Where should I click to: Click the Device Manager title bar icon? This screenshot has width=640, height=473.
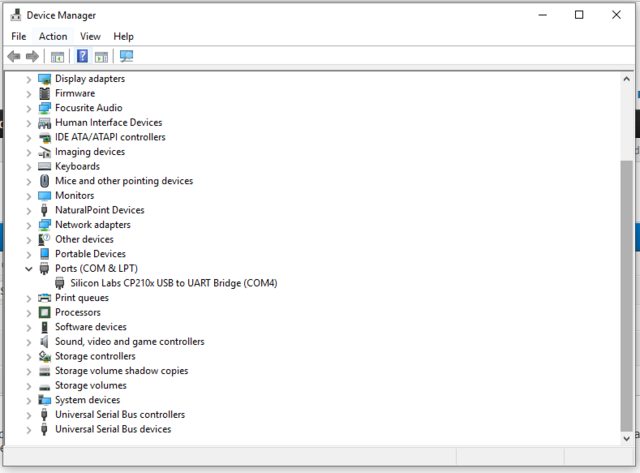(x=16, y=15)
